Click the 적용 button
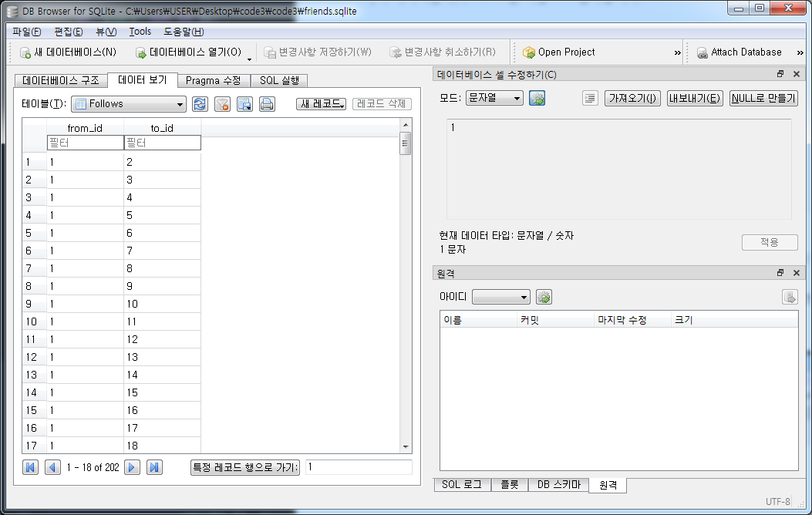The height and width of the screenshot is (515, 812). tap(770, 242)
